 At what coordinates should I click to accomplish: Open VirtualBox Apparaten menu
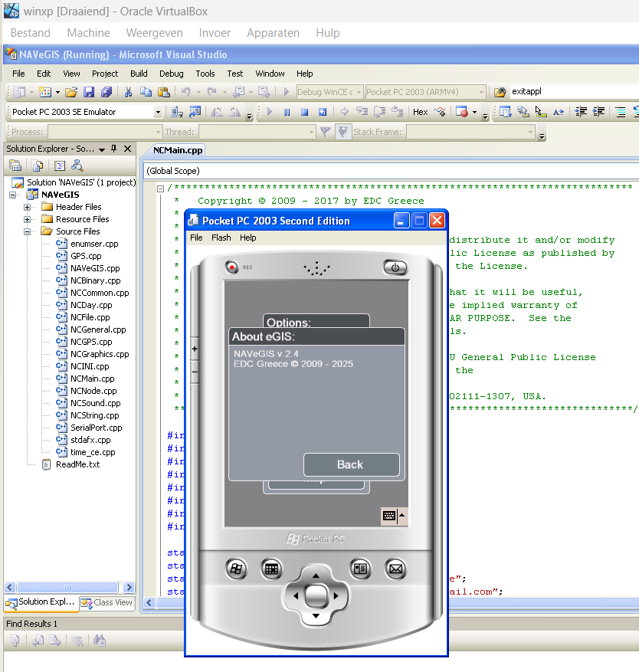tap(273, 33)
